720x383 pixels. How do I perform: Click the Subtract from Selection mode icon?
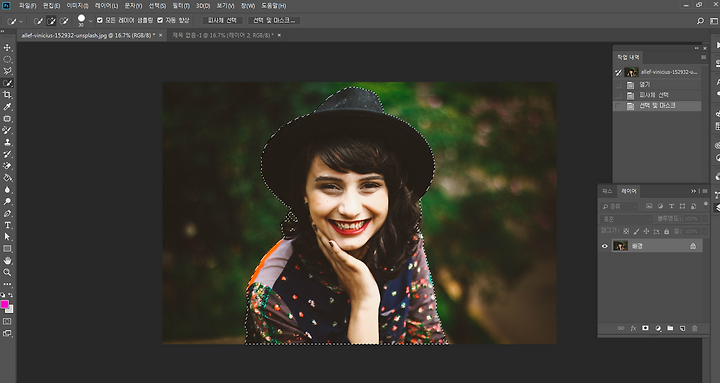tap(64, 21)
